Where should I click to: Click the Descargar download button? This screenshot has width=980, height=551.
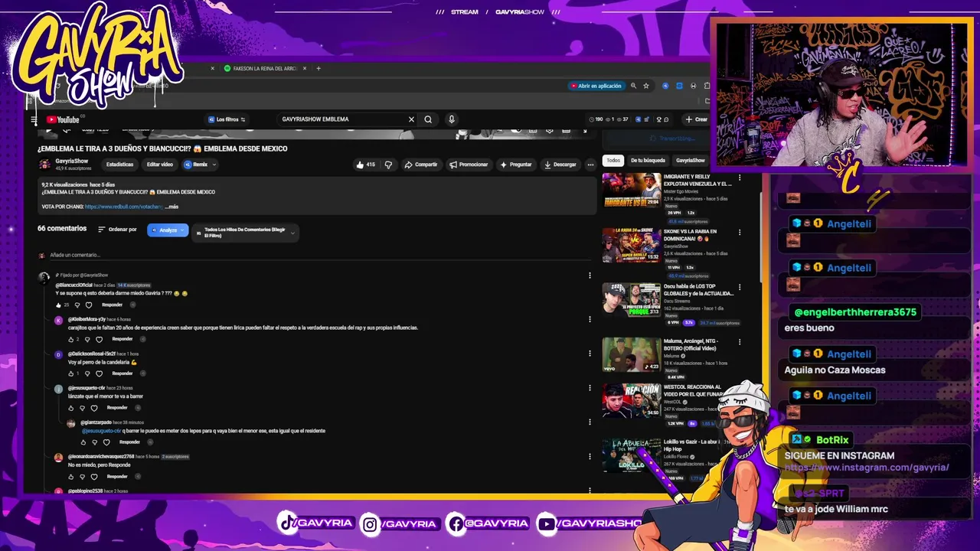[x=560, y=165]
